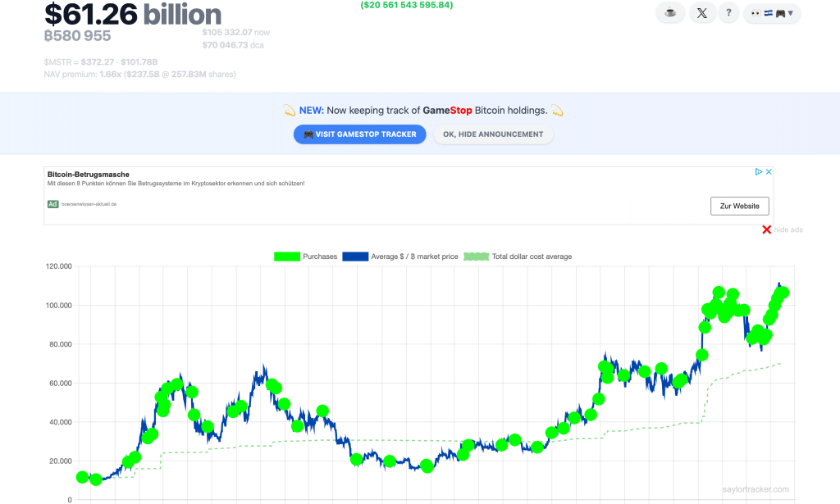Expand the tracker switcher dropdown with emoji icons
840x504 pixels.
(x=772, y=13)
